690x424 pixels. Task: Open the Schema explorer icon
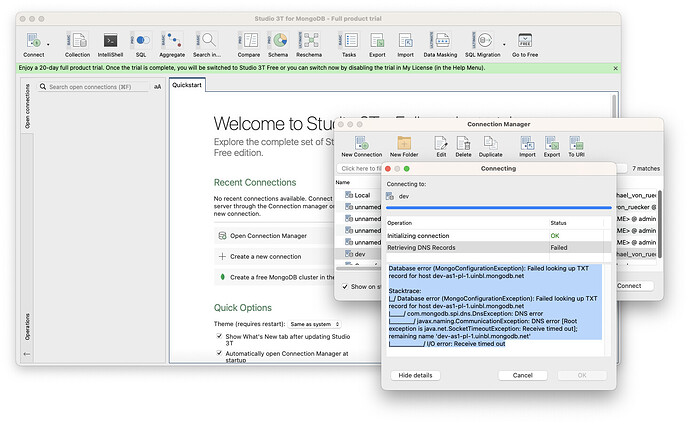(x=277, y=42)
